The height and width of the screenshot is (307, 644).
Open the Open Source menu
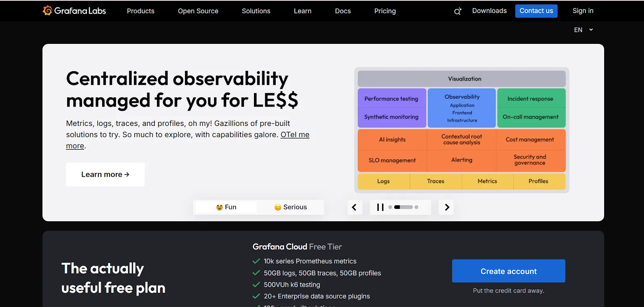pyautogui.click(x=198, y=11)
